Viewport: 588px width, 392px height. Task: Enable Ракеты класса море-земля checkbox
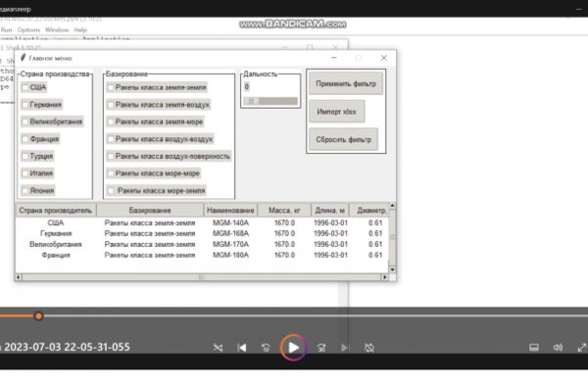(110, 190)
